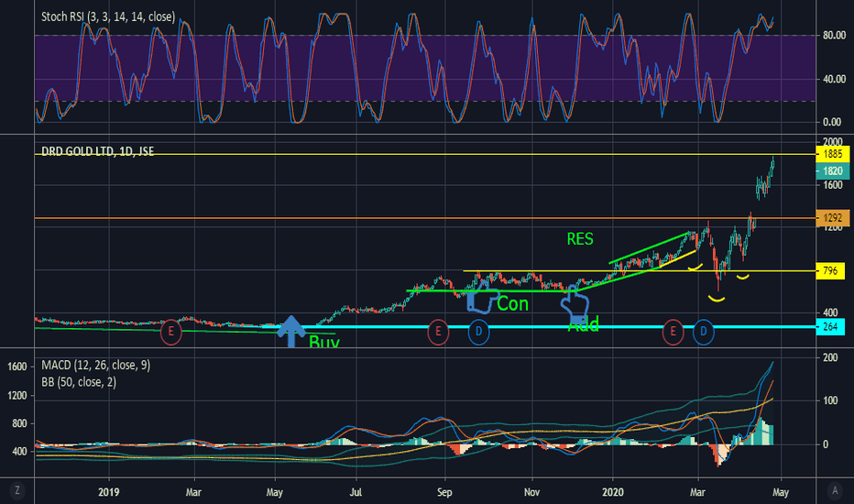
Task: Select the pointing hand drawing above Add
Action: pos(575,304)
